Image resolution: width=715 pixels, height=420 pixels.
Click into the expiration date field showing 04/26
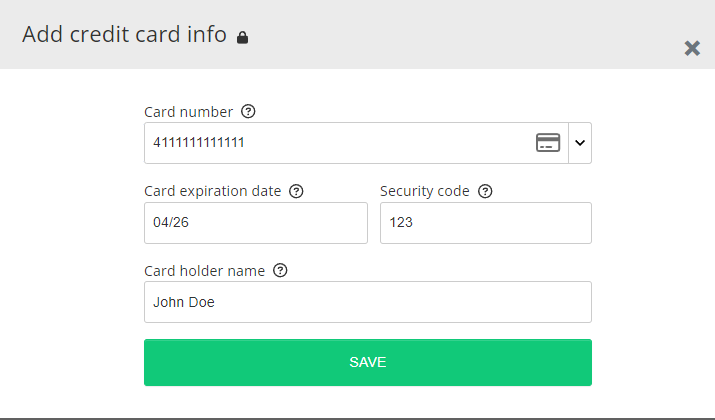coord(256,223)
